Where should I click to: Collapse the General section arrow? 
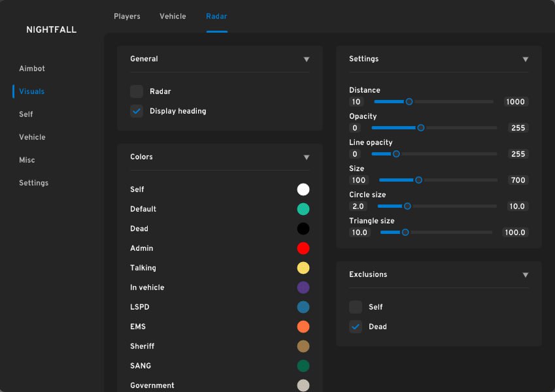click(x=307, y=59)
